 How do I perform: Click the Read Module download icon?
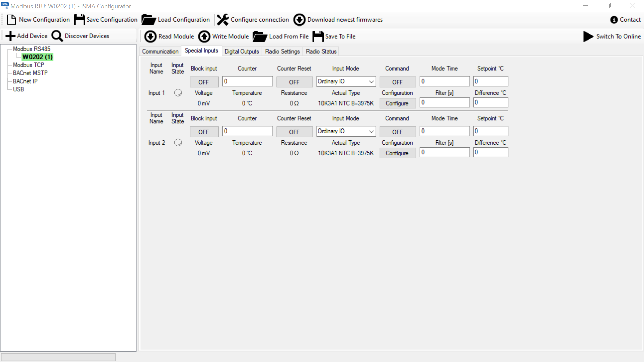click(x=150, y=36)
